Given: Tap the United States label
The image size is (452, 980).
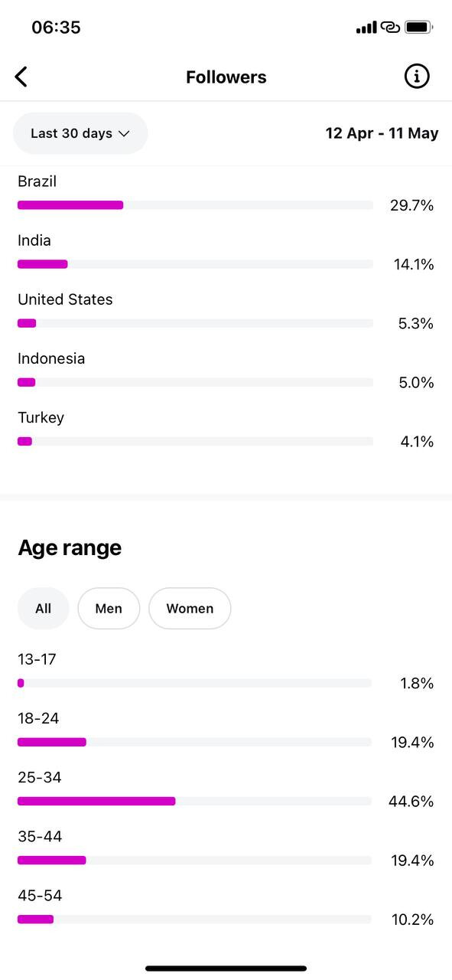Looking at the screenshot, I should point(65,299).
